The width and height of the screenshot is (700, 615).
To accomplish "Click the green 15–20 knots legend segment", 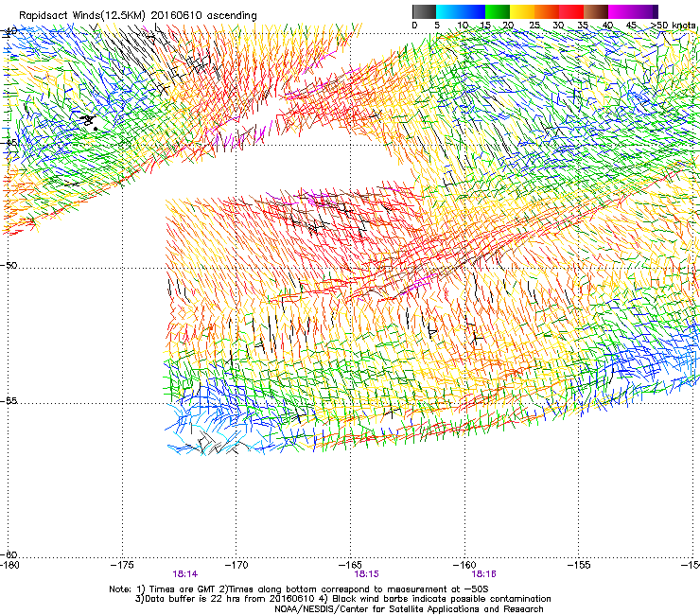I will coord(498,11).
